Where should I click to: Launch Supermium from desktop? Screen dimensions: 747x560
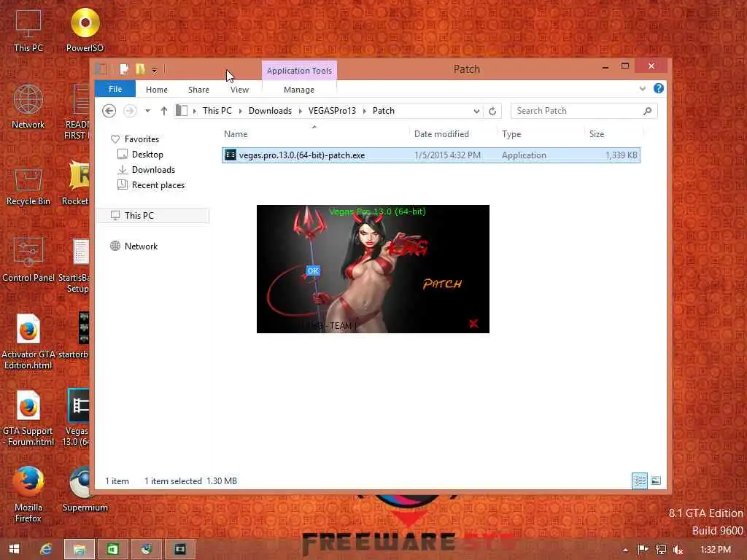[x=85, y=489]
